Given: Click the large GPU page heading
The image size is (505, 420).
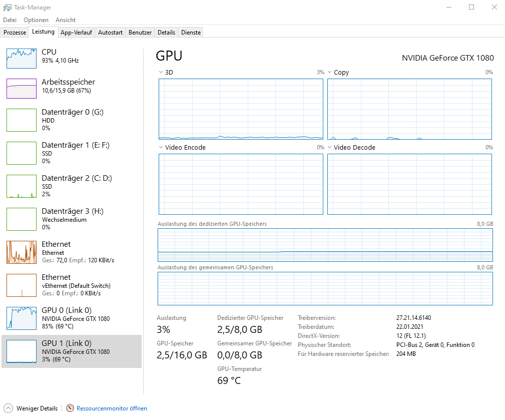Looking at the screenshot, I should click(x=169, y=56).
